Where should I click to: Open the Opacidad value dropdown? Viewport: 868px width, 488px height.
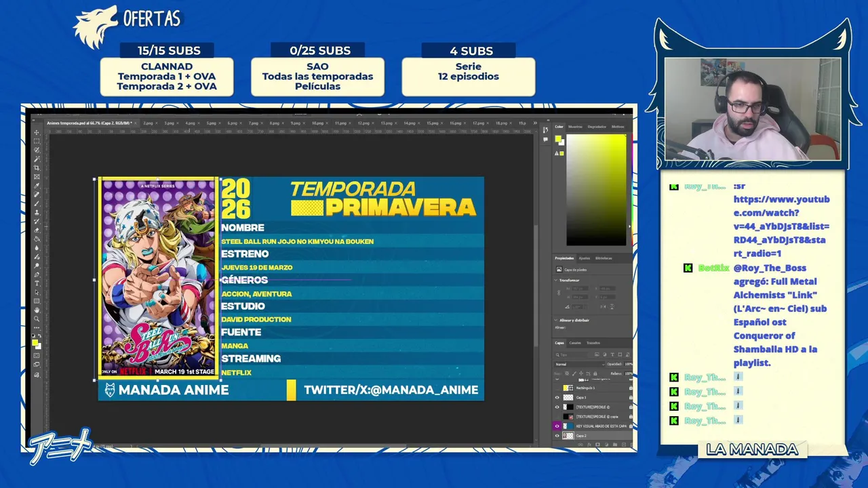(629, 364)
